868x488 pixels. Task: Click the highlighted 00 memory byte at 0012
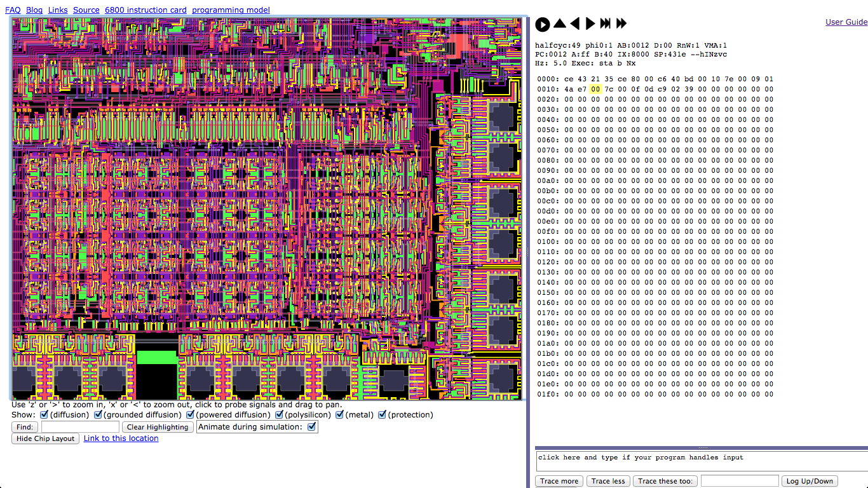pos(595,90)
